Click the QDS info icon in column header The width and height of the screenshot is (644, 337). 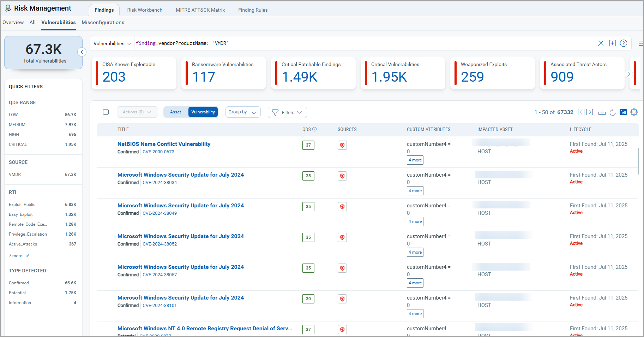click(314, 129)
